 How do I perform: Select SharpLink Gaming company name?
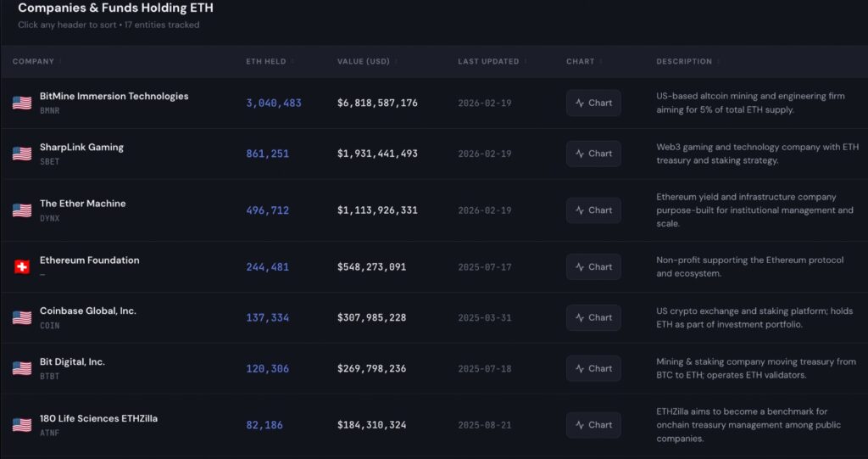point(82,147)
